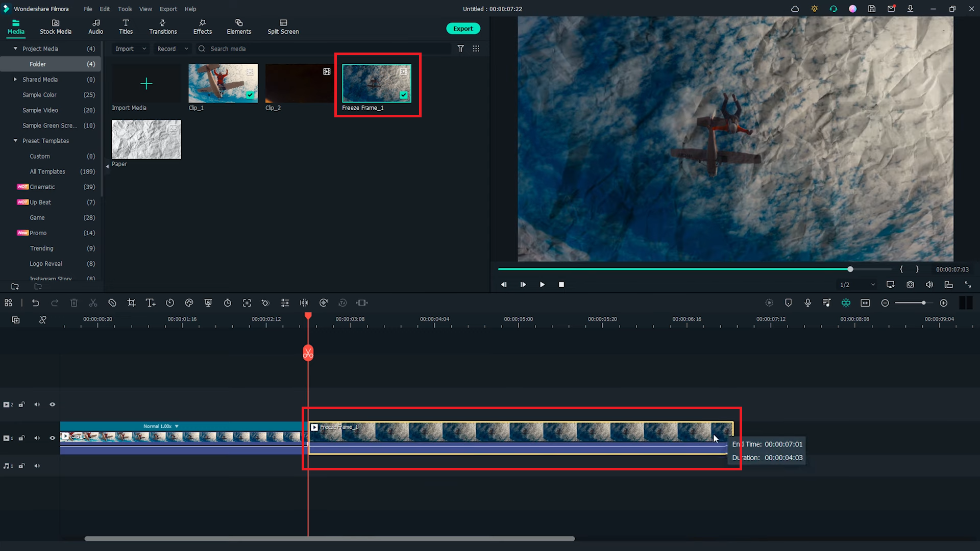
Task: Select the Crop tool in toolbar
Action: pos(131,303)
